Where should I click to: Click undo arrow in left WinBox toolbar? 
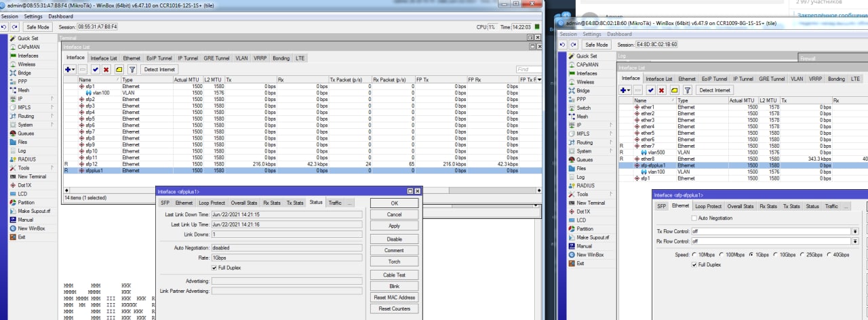pyautogui.click(x=4, y=27)
